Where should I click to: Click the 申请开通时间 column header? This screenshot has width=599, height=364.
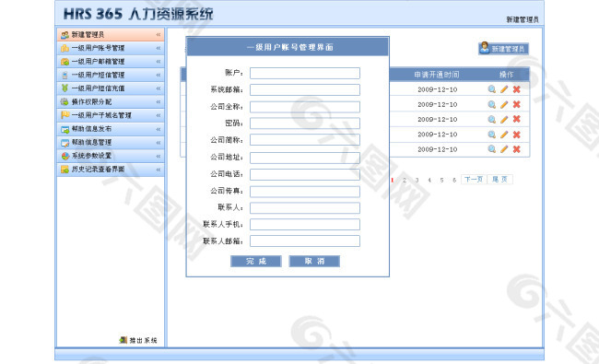point(437,75)
